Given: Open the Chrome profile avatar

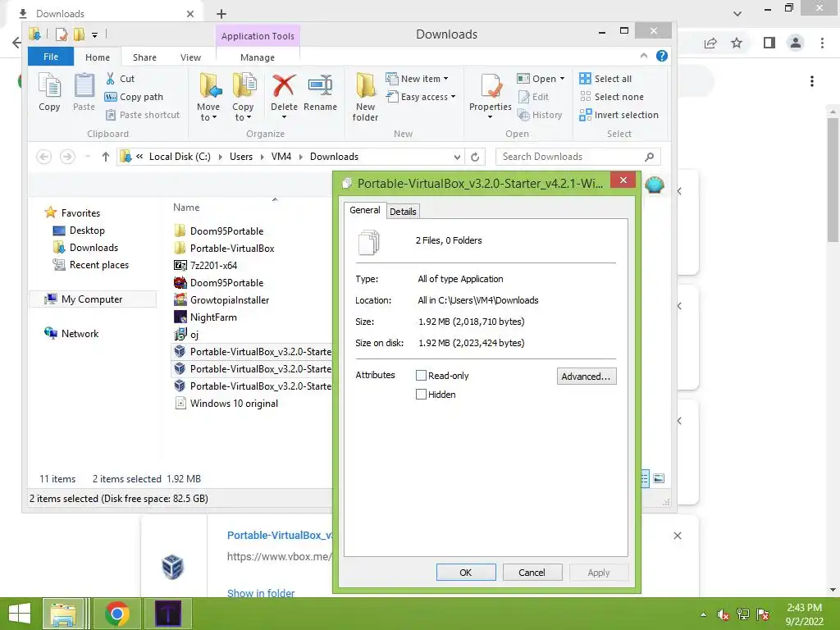Looking at the screenshot, I should [x=796, y=43].
